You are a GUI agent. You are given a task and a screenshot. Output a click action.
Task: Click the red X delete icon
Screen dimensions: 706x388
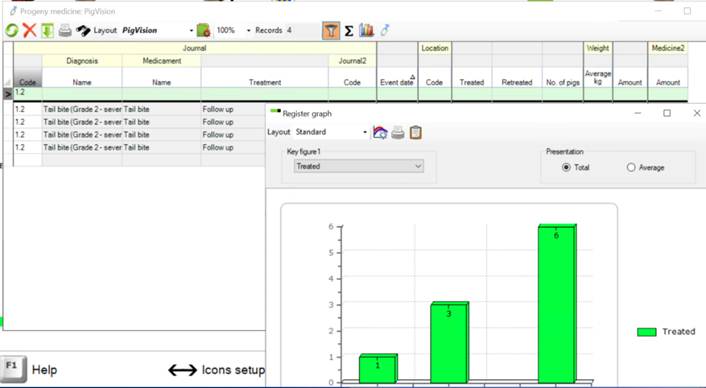point(30,31)
